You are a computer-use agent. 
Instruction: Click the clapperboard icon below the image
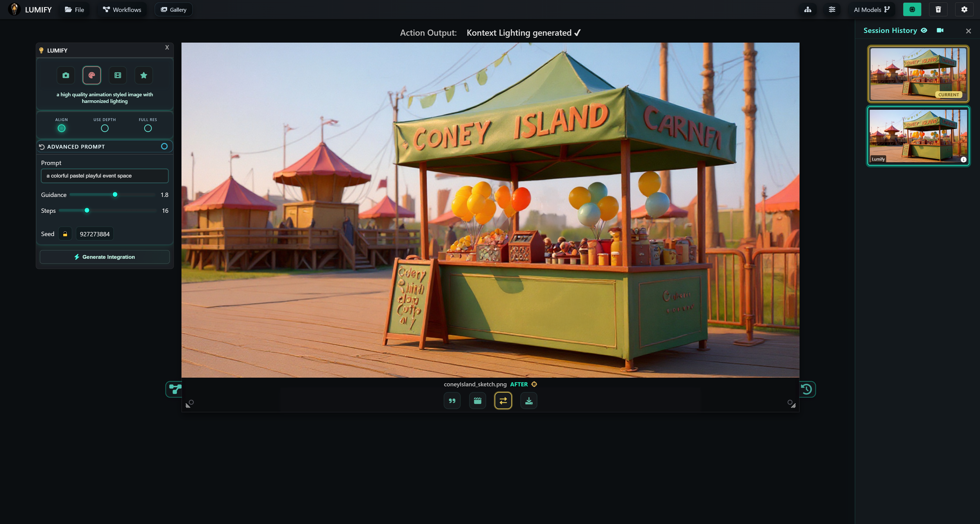coord(477,401)
